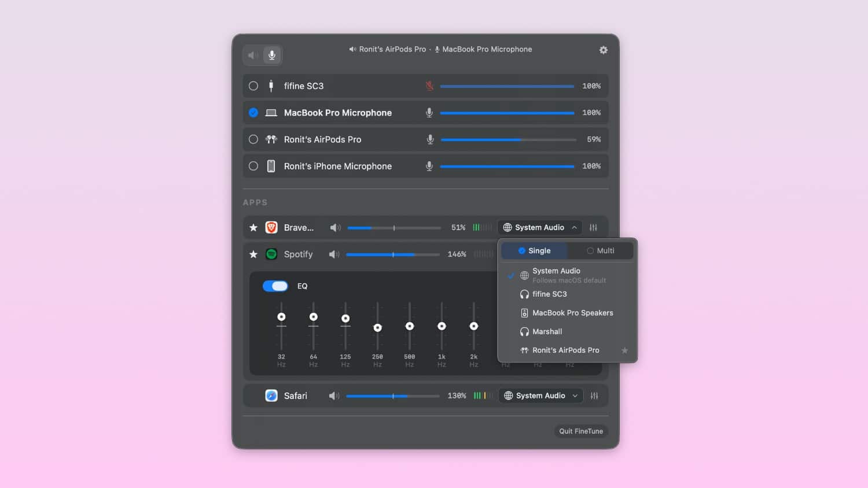The height and width of the screenshot is (488, 868).
Task: Turn off the Spotify EQ switch
Action: tap(275, 286)
